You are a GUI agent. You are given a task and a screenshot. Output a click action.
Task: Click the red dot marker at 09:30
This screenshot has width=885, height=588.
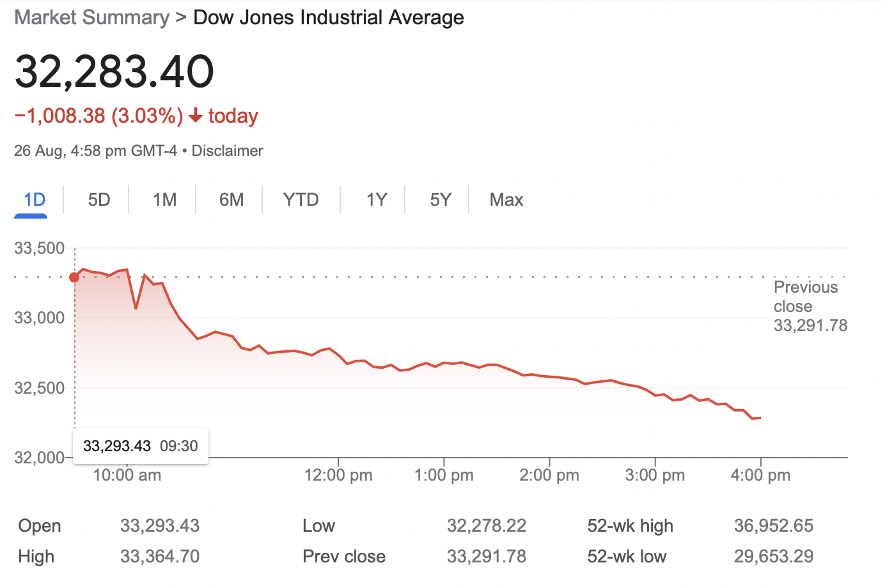[x=74, y=277]
